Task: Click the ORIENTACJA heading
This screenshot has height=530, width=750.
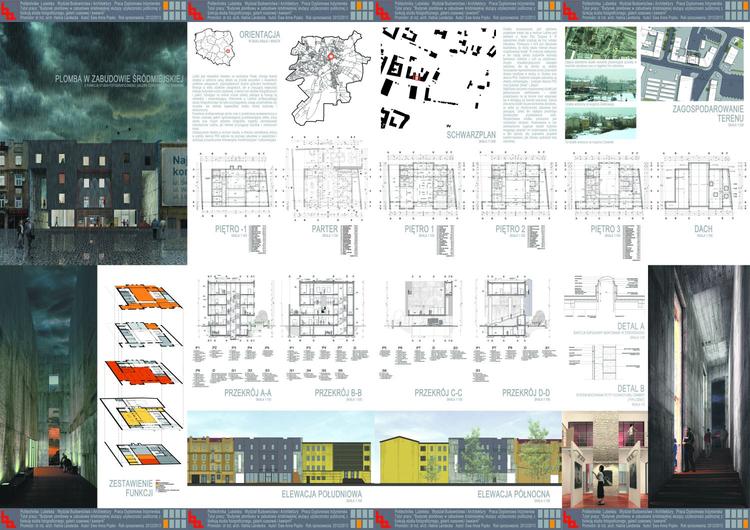Action: 260,35
